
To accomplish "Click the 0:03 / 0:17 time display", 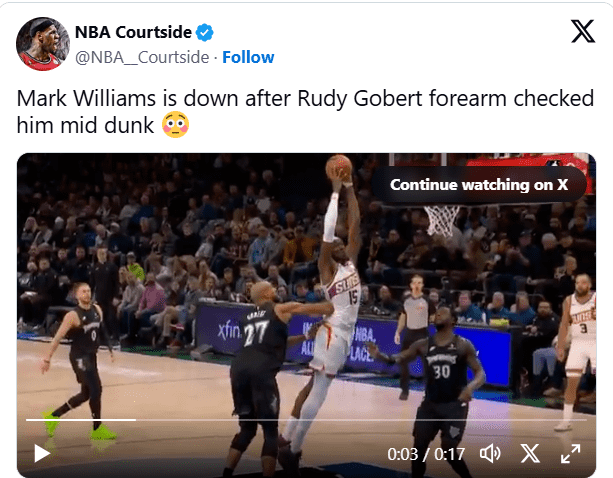I will pos(426,454).
